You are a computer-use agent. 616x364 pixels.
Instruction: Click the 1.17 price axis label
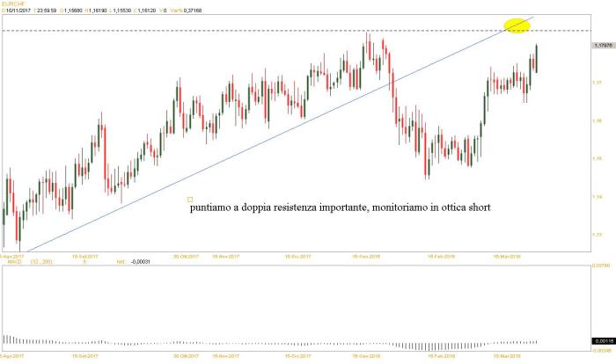tap(598, 83)
